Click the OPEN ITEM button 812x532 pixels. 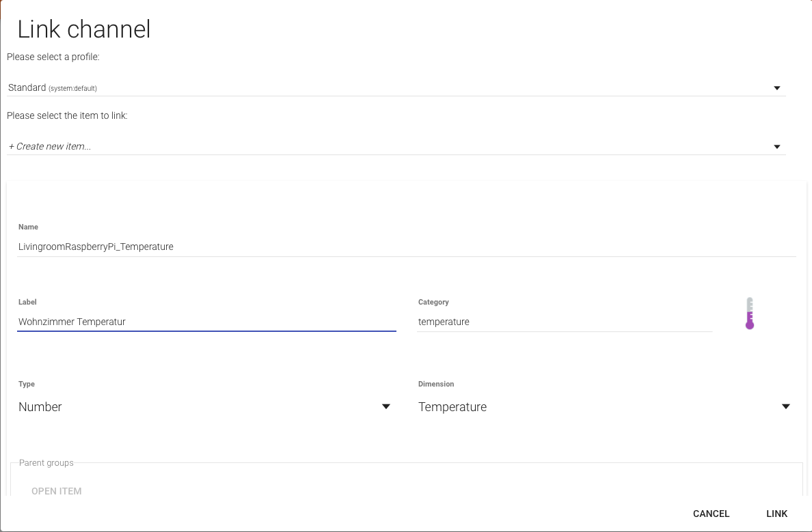(57, 491)
